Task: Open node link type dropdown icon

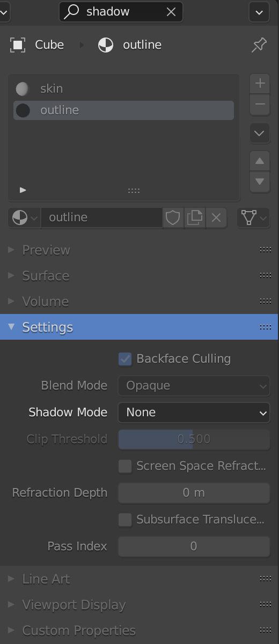Action: pos(253,218)
